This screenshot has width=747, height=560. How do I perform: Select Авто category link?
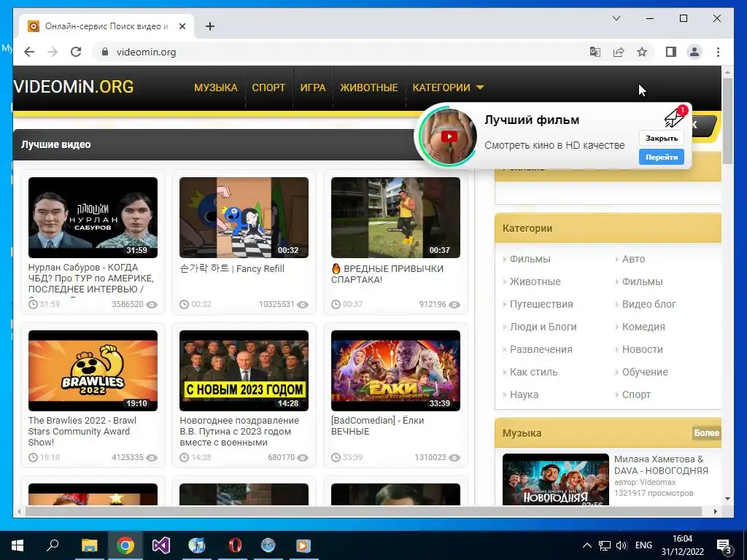634,259
